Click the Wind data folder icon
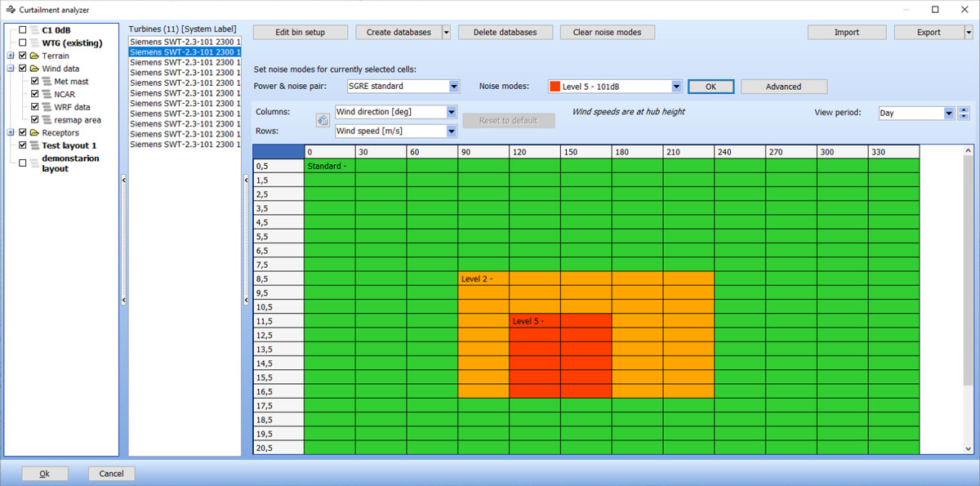 (35, 69)
